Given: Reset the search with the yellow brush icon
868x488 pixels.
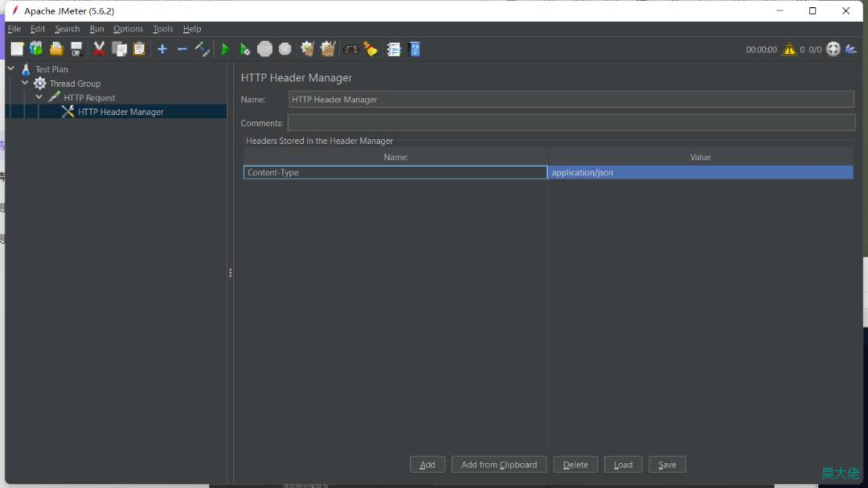Looking at the screenshot, I should pyautogui.click(x=371, y=49).
